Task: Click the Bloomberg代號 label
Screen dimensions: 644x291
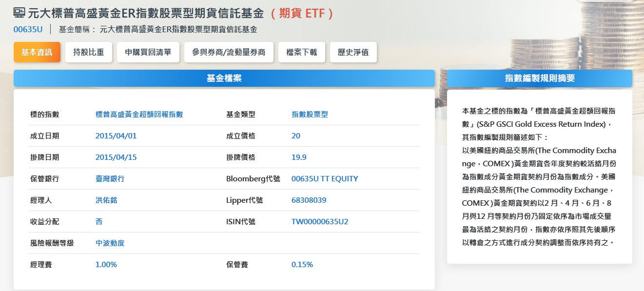Action: 253,179
